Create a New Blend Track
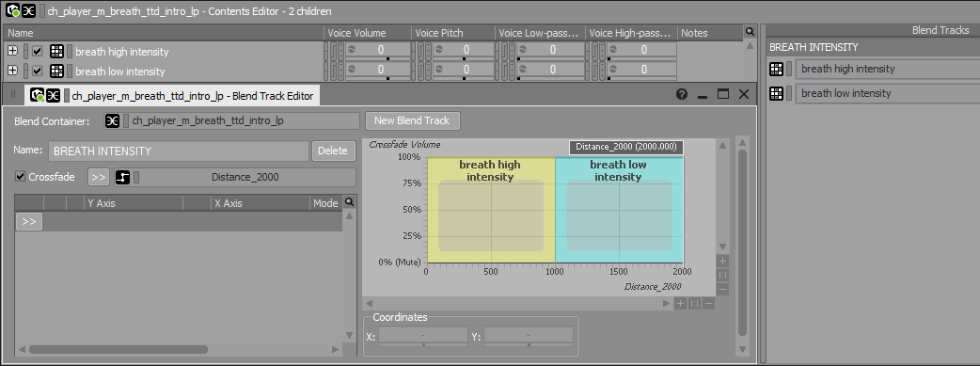The width and height of the screenshot is (980, 366). point(413,120)
